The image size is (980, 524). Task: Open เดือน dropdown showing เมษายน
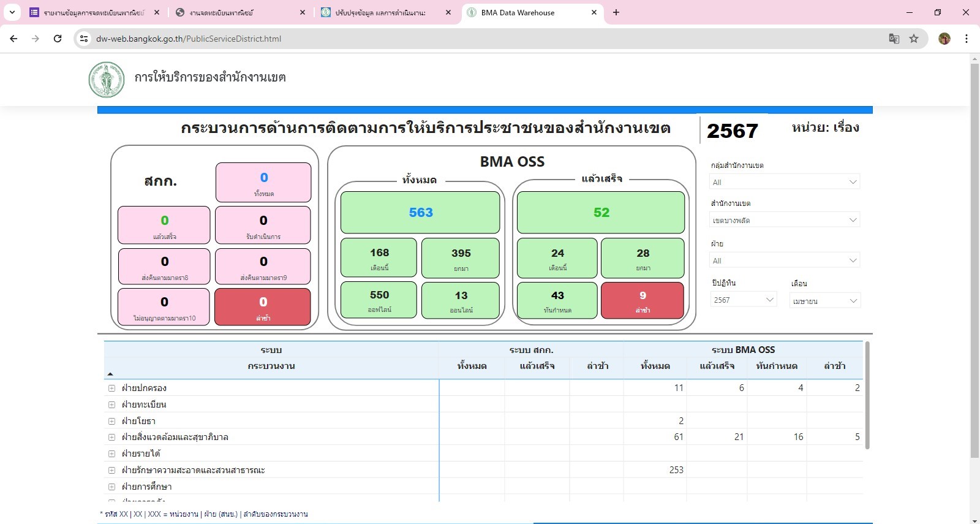click(825, 301)
